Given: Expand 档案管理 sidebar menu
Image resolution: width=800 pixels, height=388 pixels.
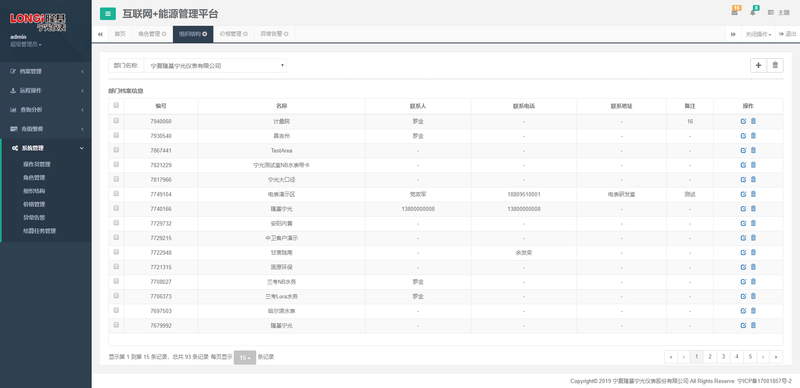Looking at the screenshot, I should tap(46, 71).
